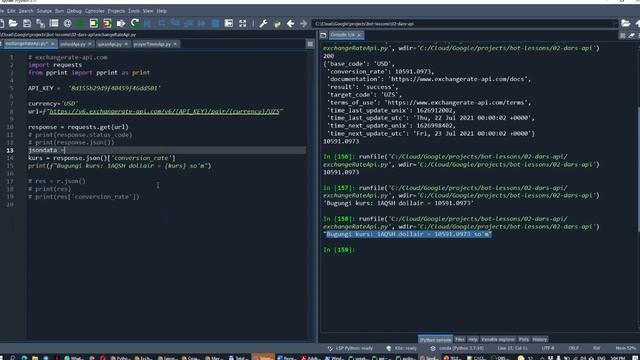
Task: Open the View menu
Action: click(148, 11)
